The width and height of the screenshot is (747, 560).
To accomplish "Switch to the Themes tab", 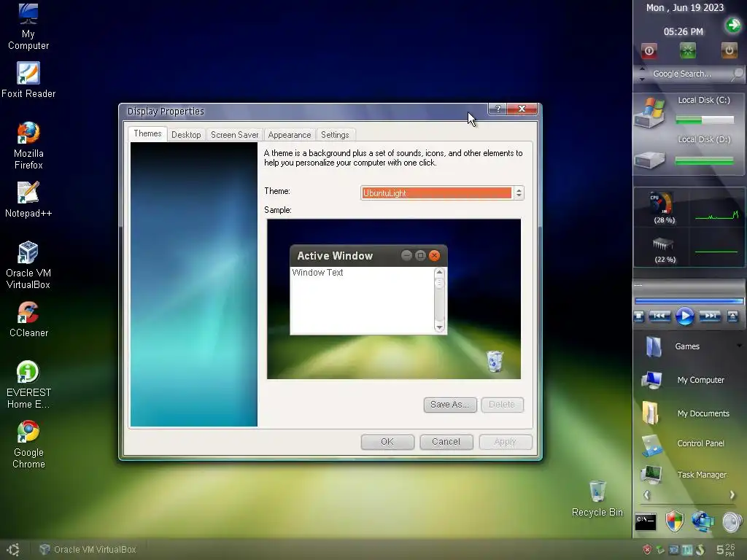I will 147,134.
